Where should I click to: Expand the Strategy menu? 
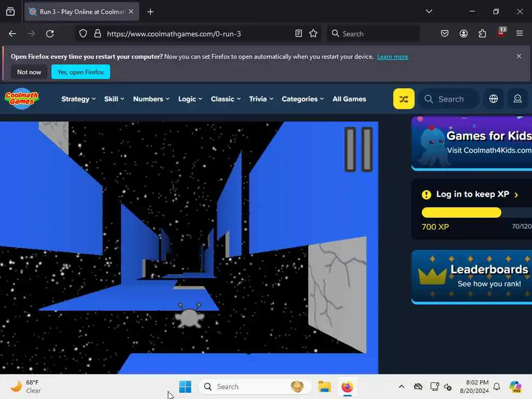[78, 99]
